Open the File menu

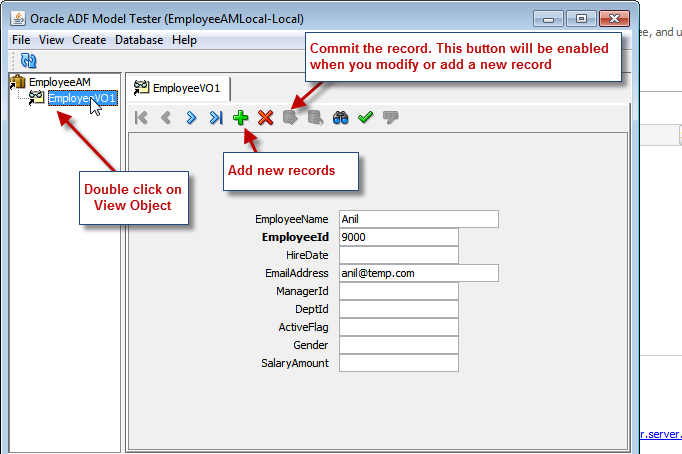click(21, 40)
